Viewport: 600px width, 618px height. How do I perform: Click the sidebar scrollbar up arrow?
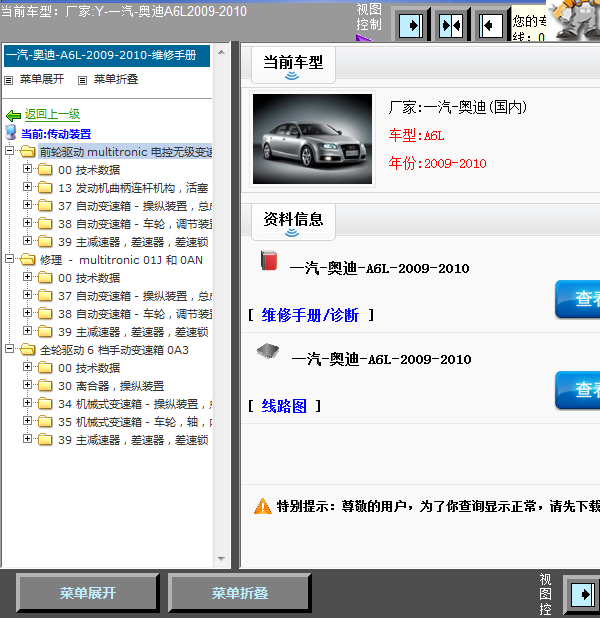coord(221,52)
